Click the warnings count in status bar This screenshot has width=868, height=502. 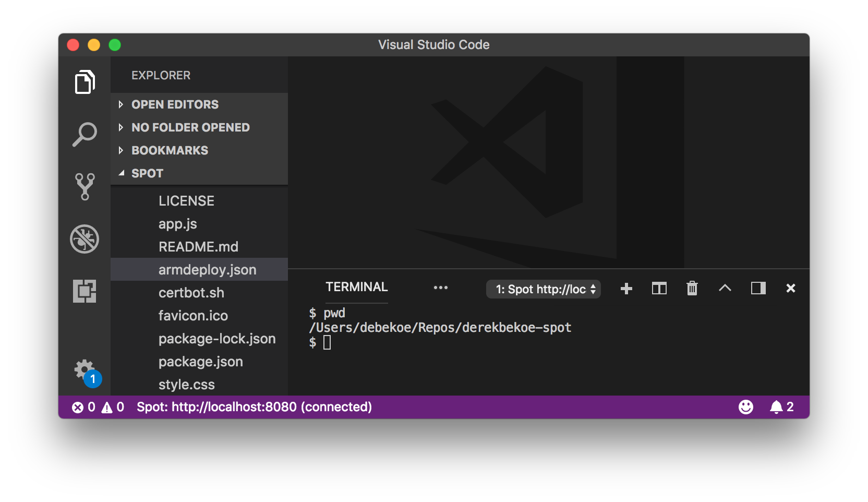(113, 407)
